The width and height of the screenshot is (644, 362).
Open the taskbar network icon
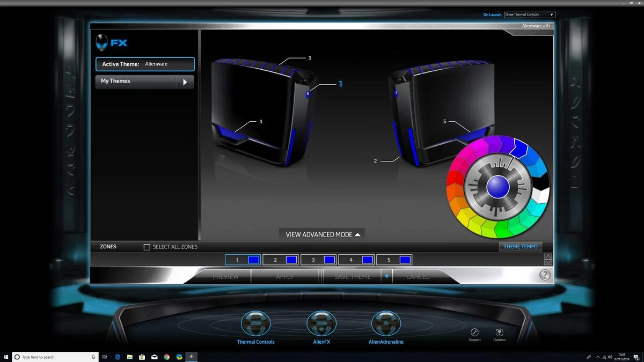[604, 357]
